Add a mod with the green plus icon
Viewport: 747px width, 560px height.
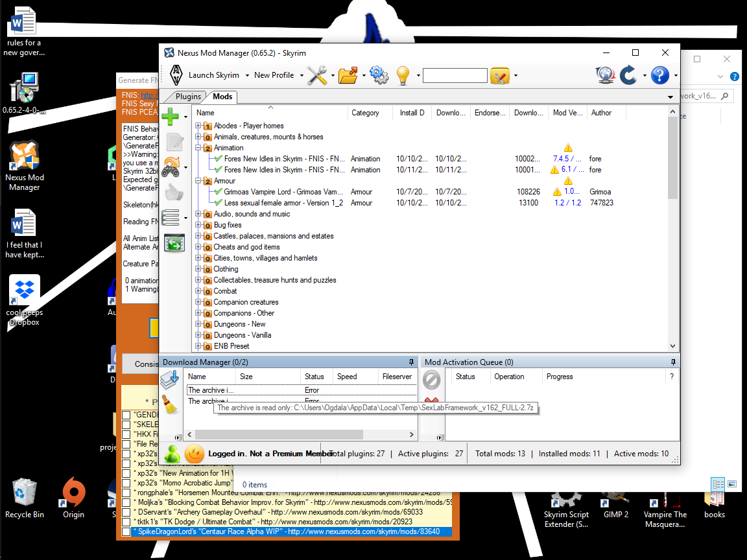(170, 116)
